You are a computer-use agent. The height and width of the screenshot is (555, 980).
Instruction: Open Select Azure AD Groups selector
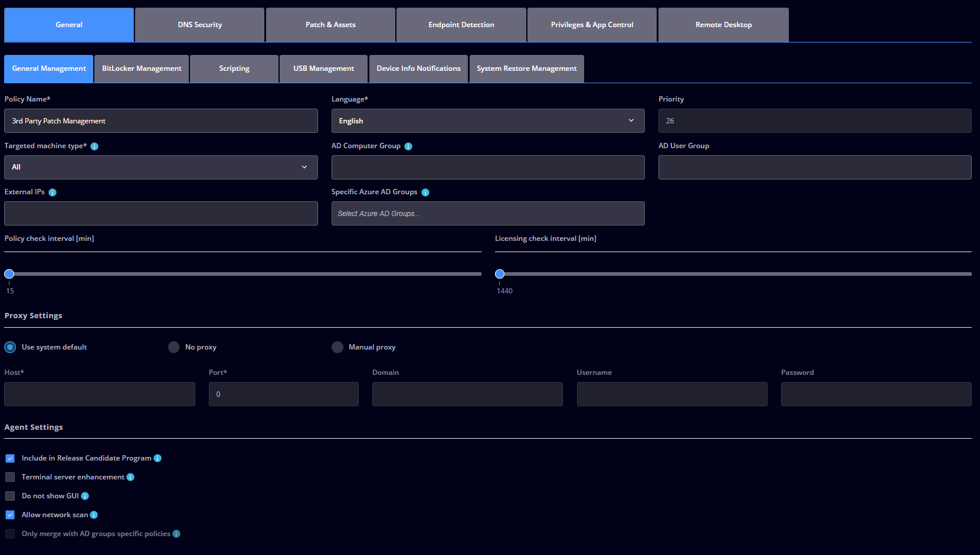point(488,213)
